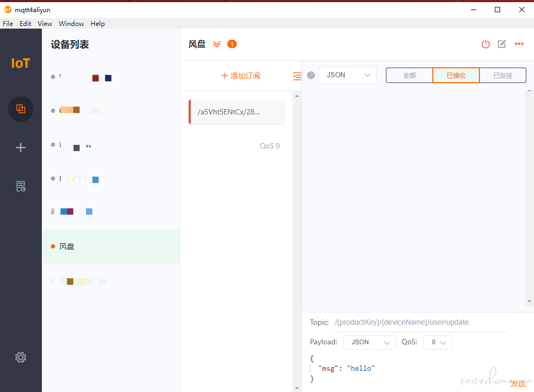Open the three-dots more menu

pyautogui.click(x=519, y=44)
